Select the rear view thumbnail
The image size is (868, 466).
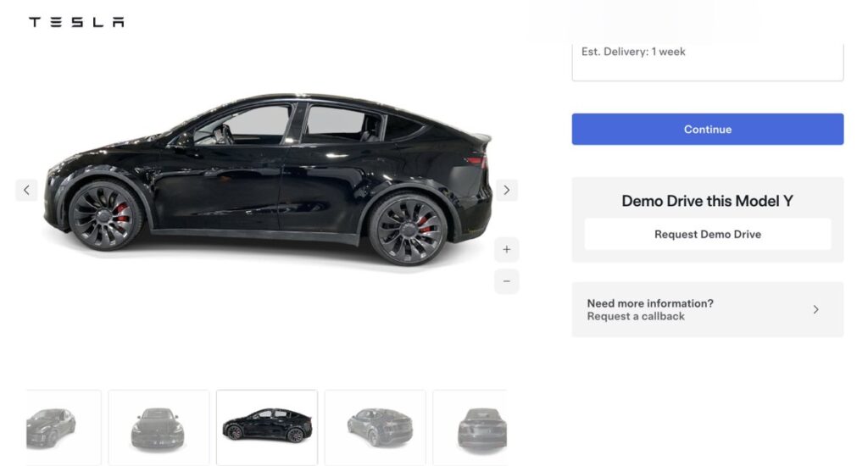pos(470,427)
